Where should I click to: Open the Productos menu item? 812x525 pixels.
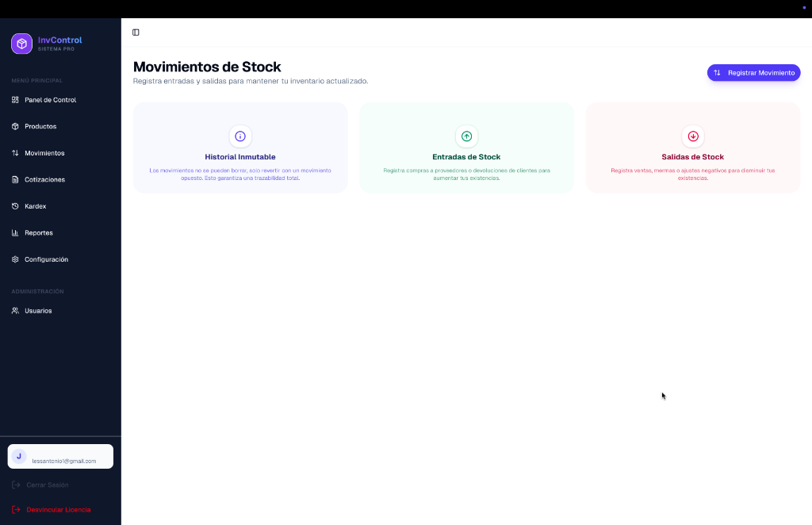point(40,126)
